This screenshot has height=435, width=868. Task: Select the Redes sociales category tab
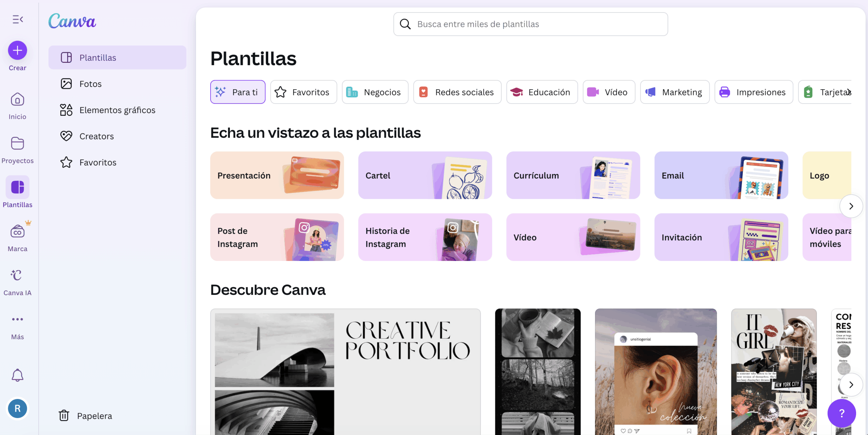(457, 92)
